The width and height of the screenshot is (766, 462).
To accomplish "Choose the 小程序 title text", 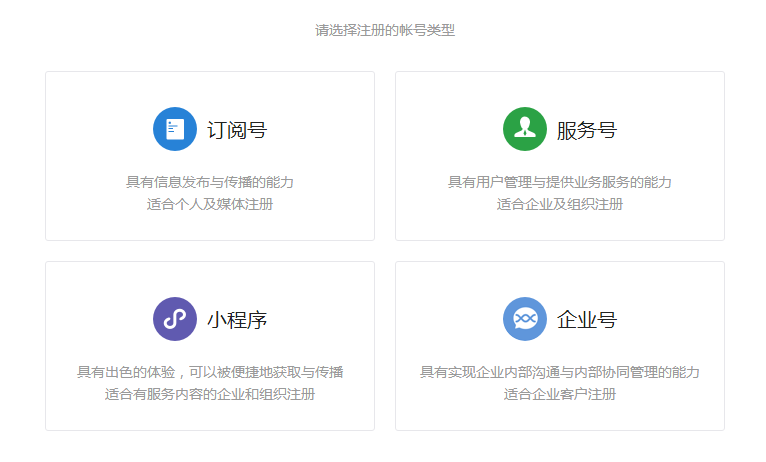I will 237,320.
